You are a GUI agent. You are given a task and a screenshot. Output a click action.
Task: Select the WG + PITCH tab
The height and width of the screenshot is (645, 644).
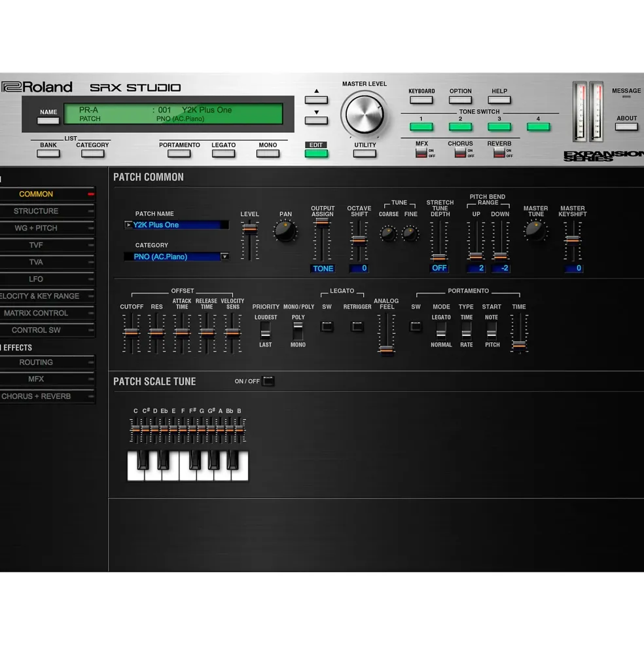(47, 228)
